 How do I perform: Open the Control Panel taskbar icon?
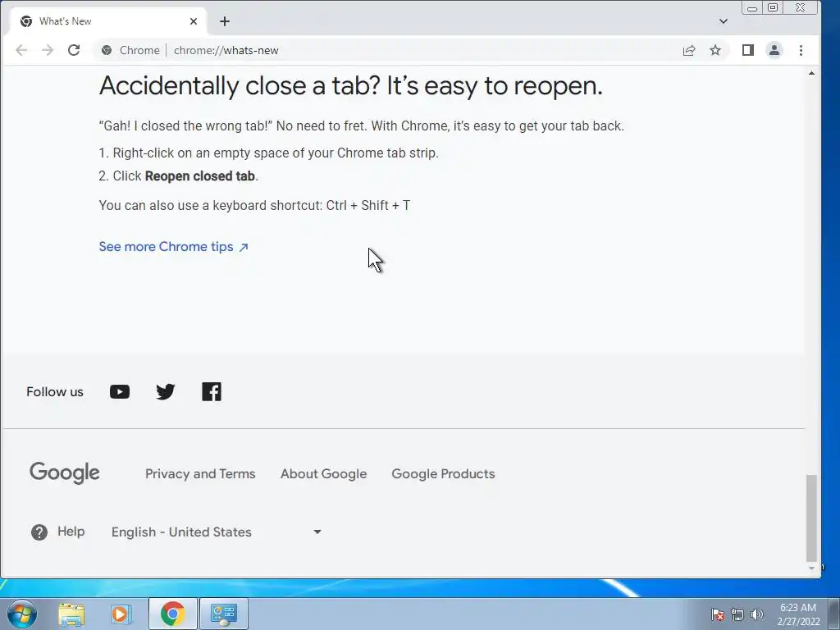point(223,614)
